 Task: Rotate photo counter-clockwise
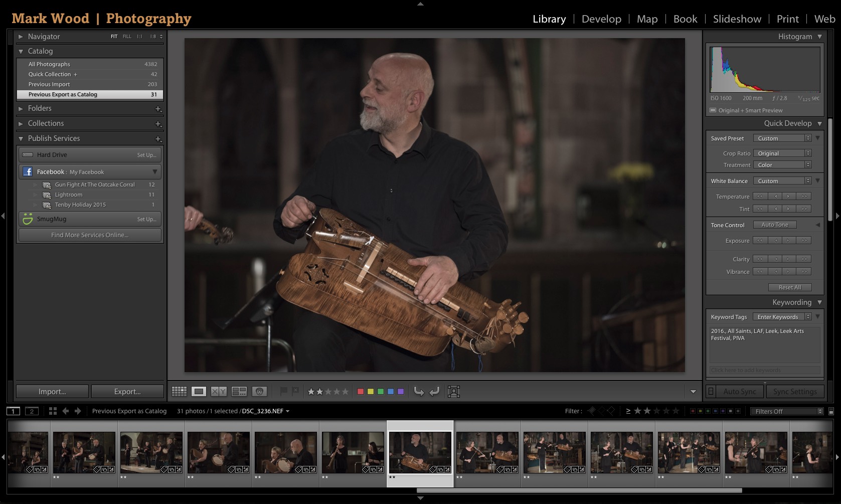tap(419, 391)
